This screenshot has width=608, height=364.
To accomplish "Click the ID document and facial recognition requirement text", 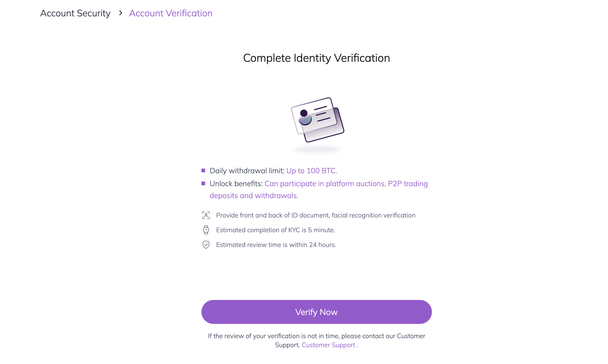I will pos(316,215).
